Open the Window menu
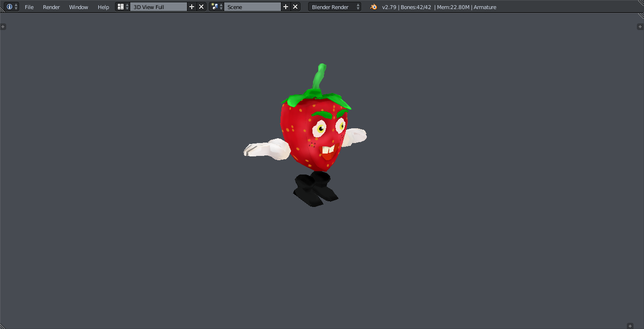644x329 pixels. [x=78, y=7]
